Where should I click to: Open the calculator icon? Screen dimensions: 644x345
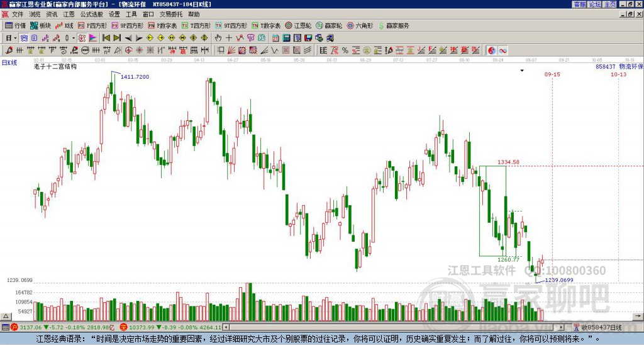pyautogui.click(x=286, y=38)
